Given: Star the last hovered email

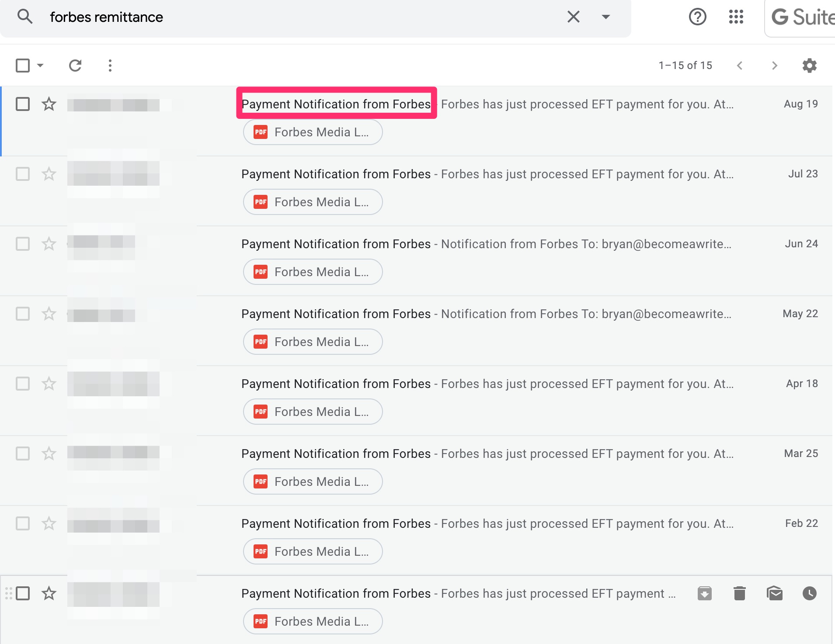Looking at the screenshot, I should tap(49, 593).
